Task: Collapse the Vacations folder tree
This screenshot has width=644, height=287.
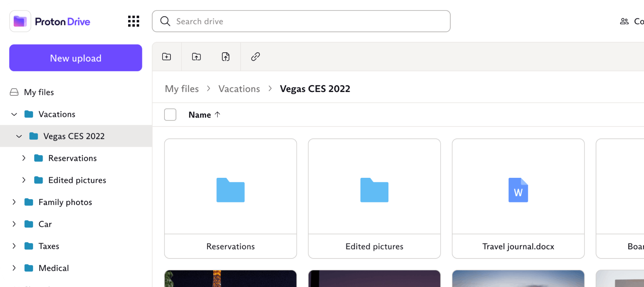Action: pos(14,114)
